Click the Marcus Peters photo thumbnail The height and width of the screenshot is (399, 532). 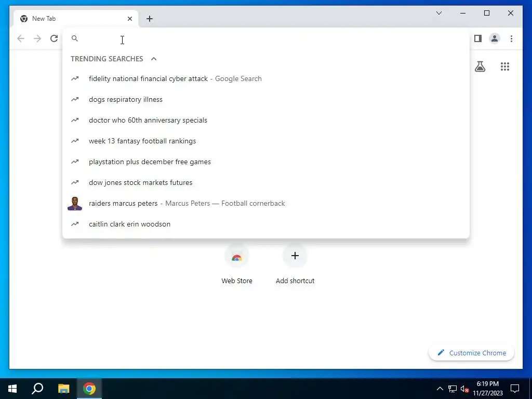(x=75, y=204)
